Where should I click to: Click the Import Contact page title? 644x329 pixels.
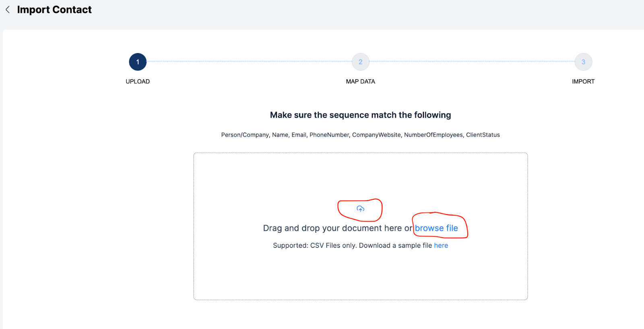point(54,10)
